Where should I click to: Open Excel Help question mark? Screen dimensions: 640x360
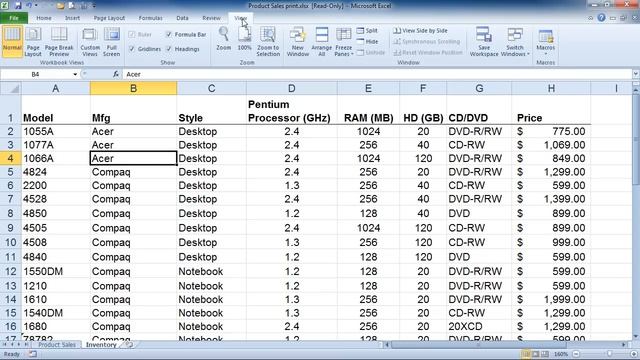coord(601,18)
